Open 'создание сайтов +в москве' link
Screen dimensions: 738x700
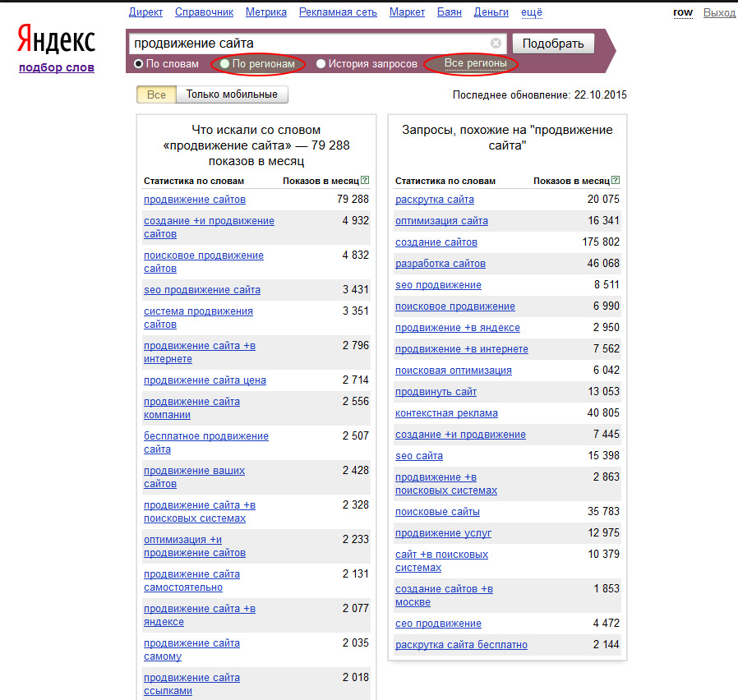pos(444,595)
